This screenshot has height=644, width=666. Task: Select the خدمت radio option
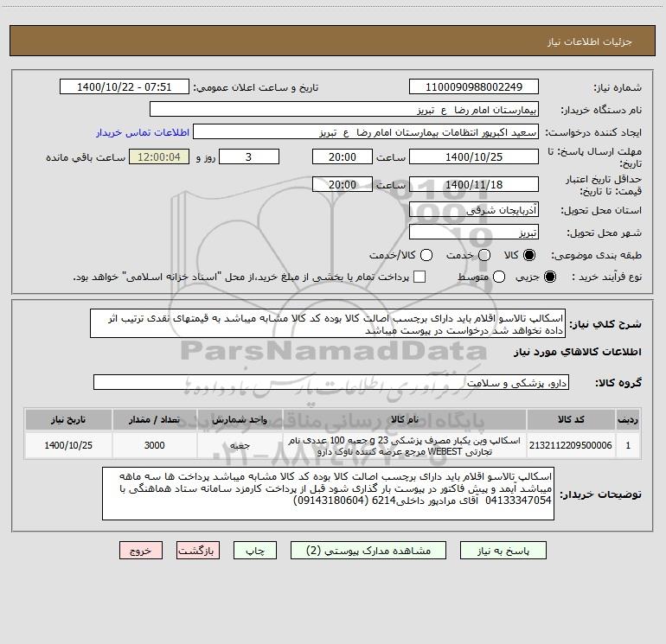pyautogui.click(x=484, y=255)
